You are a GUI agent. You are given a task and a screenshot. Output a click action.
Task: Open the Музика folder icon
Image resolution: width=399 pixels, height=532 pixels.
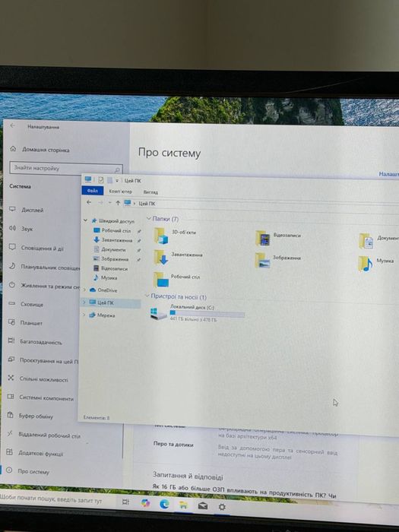[365, 263]
